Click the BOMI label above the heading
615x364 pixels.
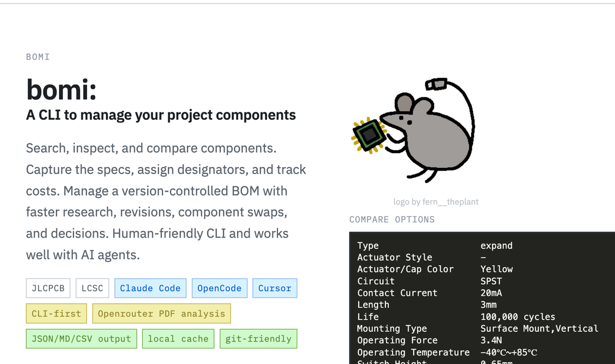click(38, 57)
